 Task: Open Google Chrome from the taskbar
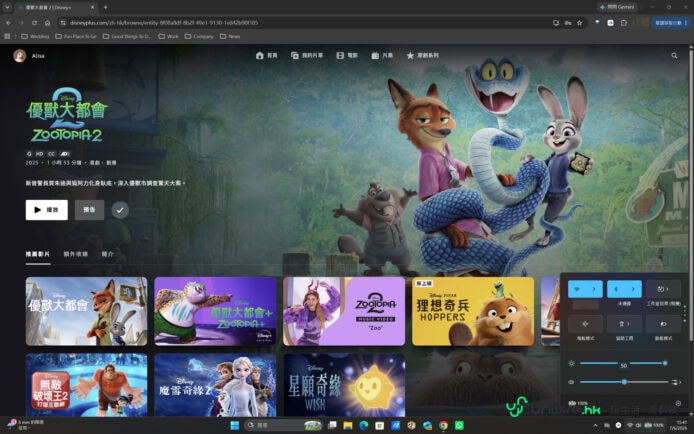[443, 426]
